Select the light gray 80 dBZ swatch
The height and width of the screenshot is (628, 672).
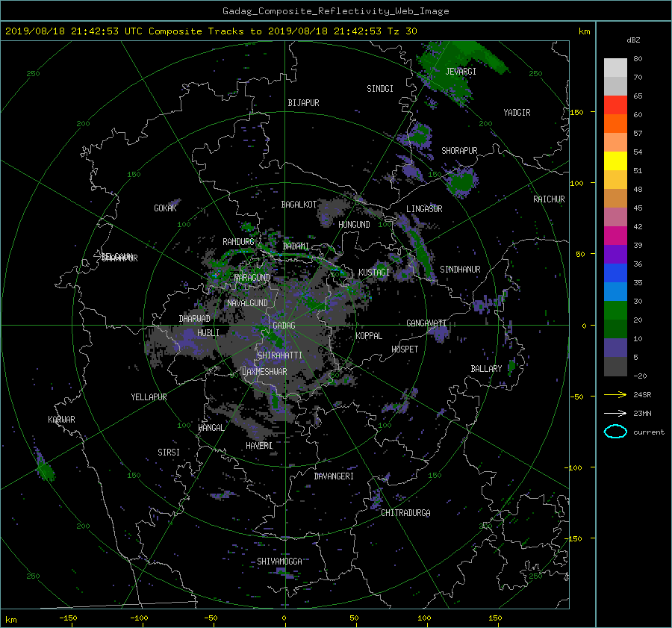point(615,67)
